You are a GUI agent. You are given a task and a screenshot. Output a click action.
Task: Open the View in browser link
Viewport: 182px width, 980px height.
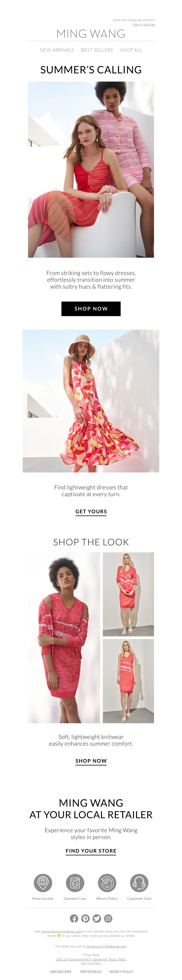click(x=144, y=24)
